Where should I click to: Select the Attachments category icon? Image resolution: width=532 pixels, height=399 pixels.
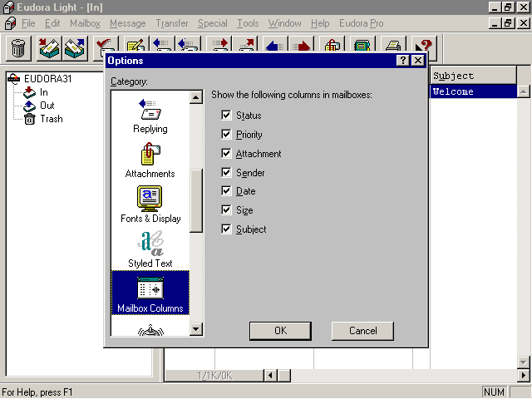tap(150, 160)
